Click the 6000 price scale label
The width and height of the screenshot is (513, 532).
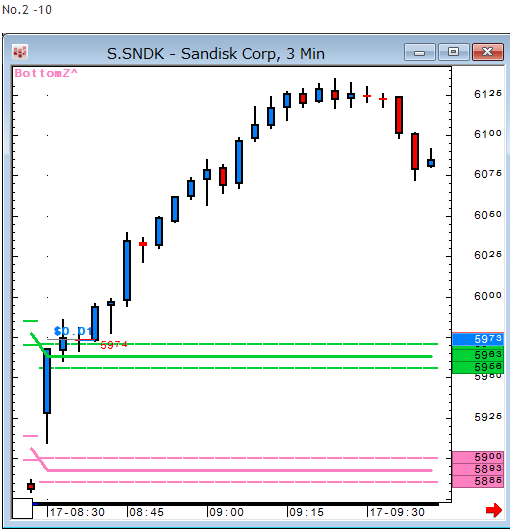pyautogui.click(x=488, y=296)
